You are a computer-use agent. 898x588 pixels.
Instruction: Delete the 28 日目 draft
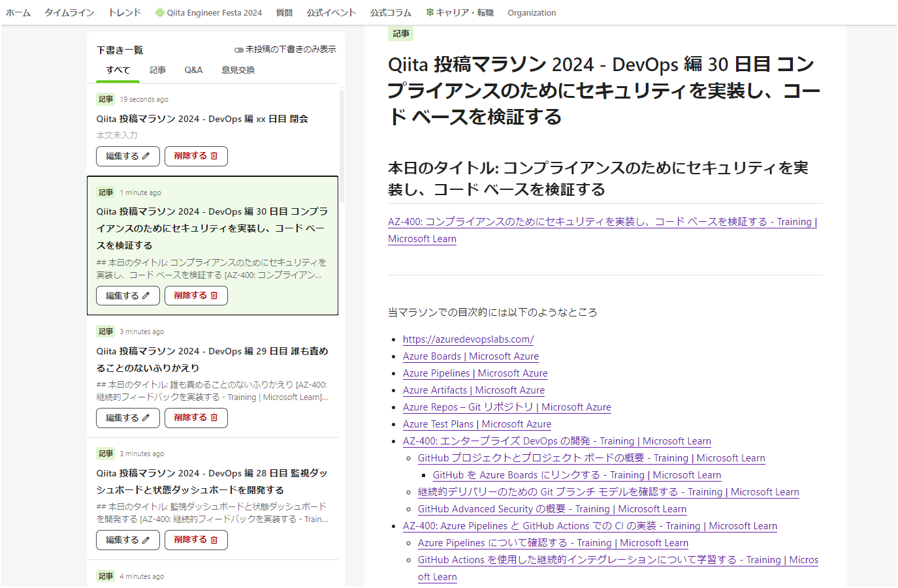click(196, 540)
